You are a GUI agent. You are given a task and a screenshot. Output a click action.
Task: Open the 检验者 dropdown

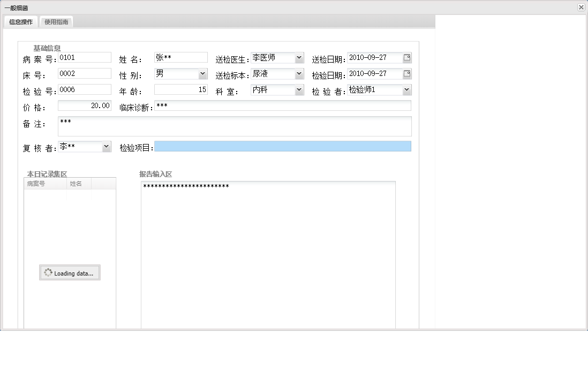(406, 89)
